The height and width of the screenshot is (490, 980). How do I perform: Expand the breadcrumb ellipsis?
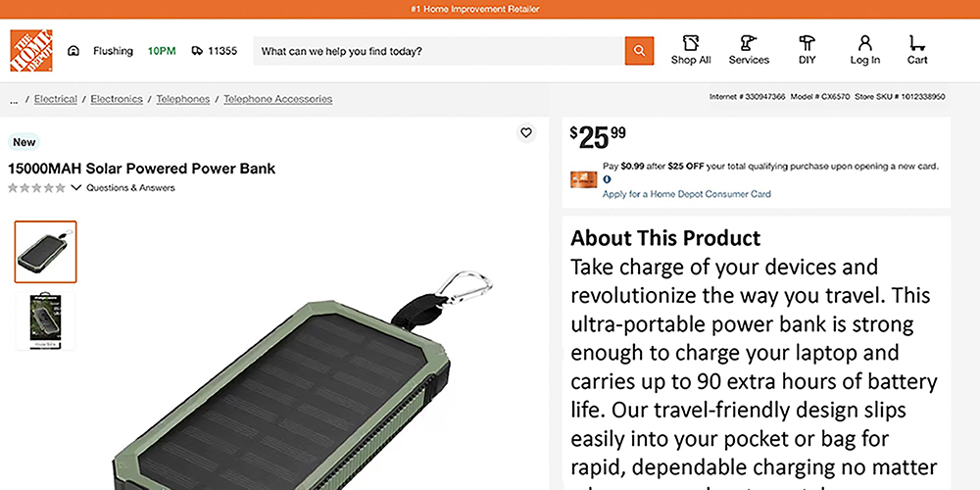tap(14, 99)
